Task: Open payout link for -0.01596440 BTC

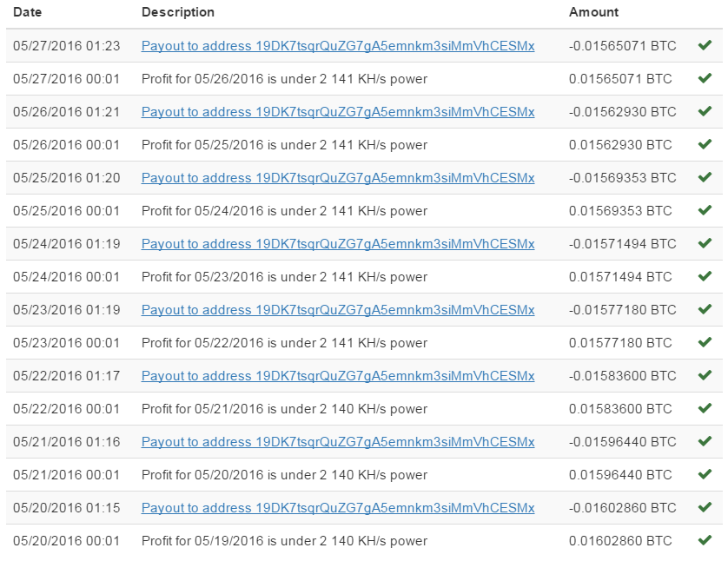Action: coord(338,442)
